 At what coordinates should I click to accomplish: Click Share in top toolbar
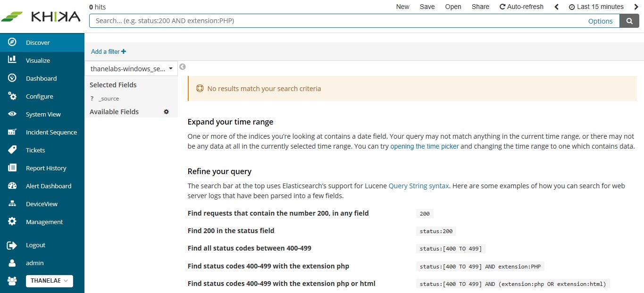480,7
